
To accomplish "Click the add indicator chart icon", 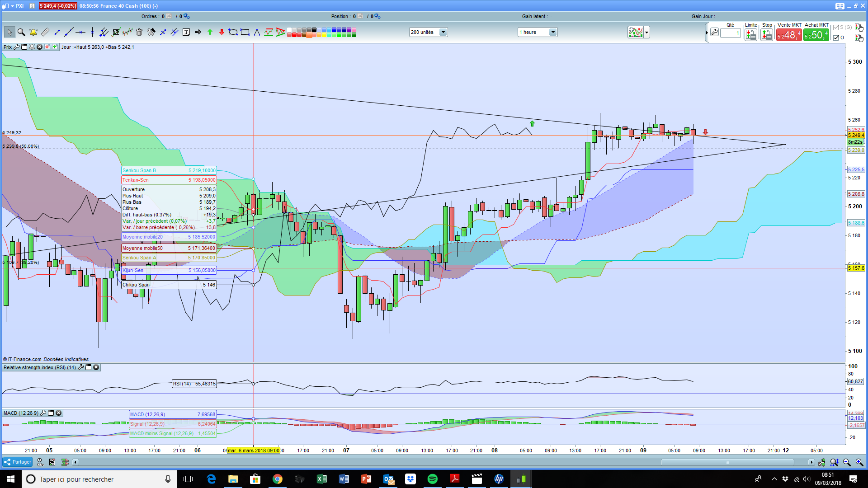I will point(635,32).
